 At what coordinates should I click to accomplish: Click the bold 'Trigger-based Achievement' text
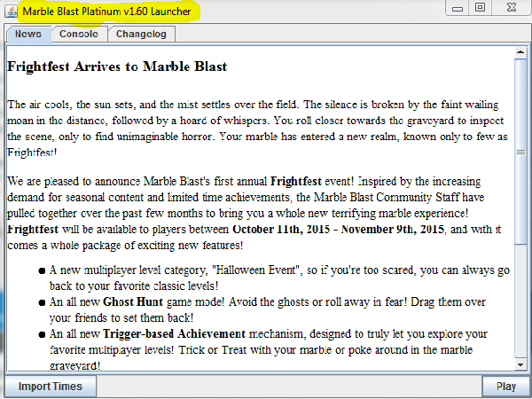[x=174, y=334]
